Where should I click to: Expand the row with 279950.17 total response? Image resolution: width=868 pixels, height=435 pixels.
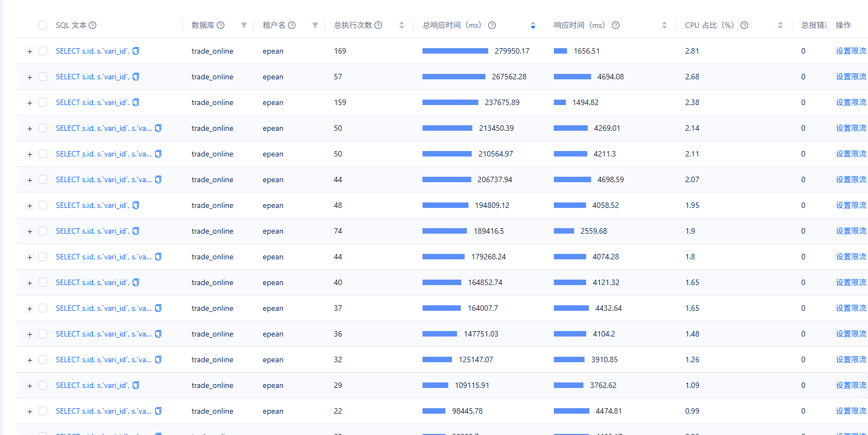point(30,51)
